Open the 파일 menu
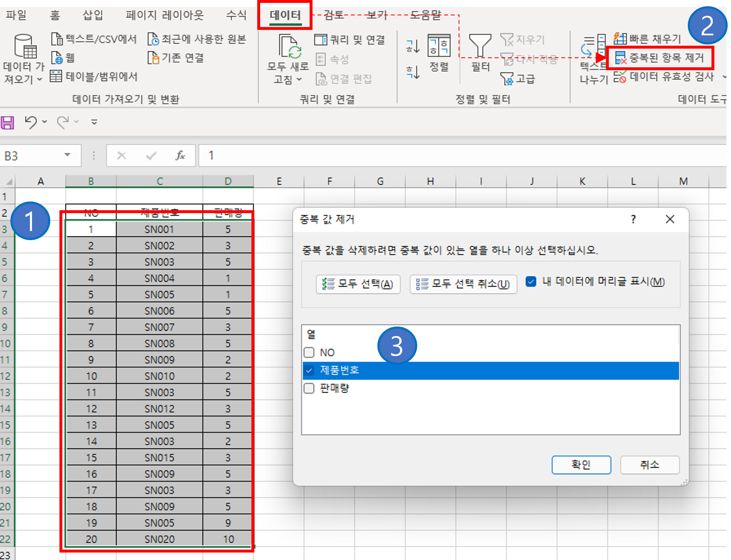Image resolution: width=731 pixels, height=560 pixels. [15, 15]
